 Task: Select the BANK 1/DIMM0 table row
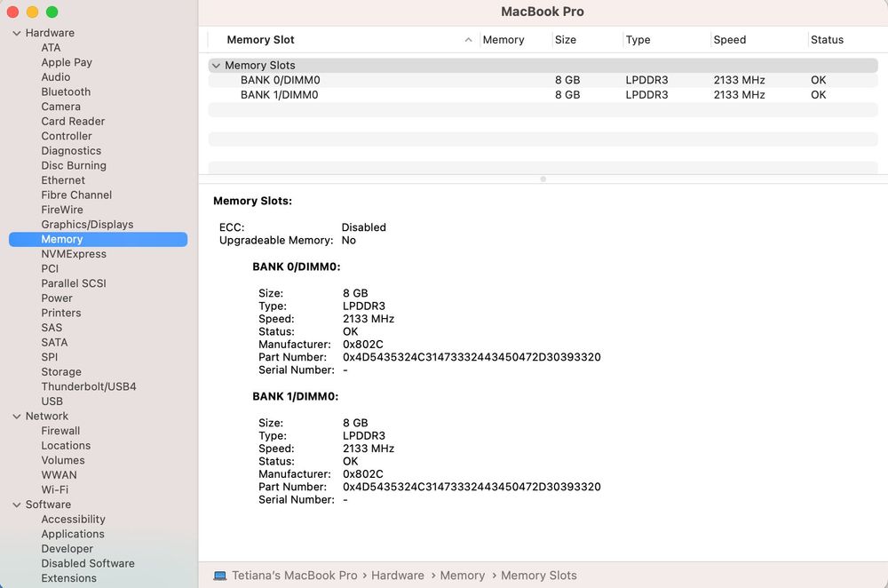click(x=543, y=95)
